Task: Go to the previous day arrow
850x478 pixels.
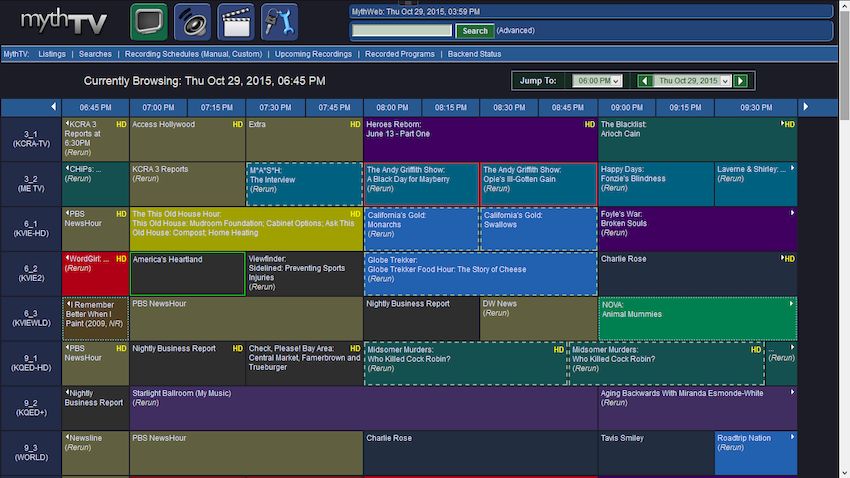Action: [645, 81]
